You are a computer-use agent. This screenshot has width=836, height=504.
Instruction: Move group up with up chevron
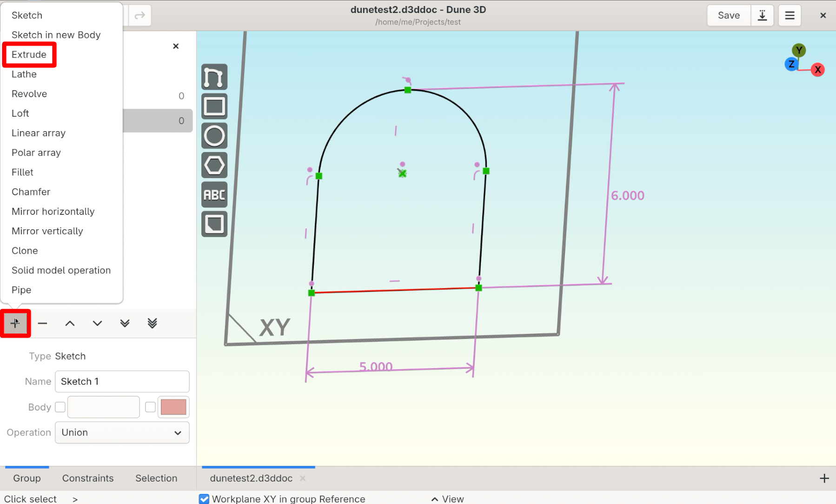click(70, 323)
